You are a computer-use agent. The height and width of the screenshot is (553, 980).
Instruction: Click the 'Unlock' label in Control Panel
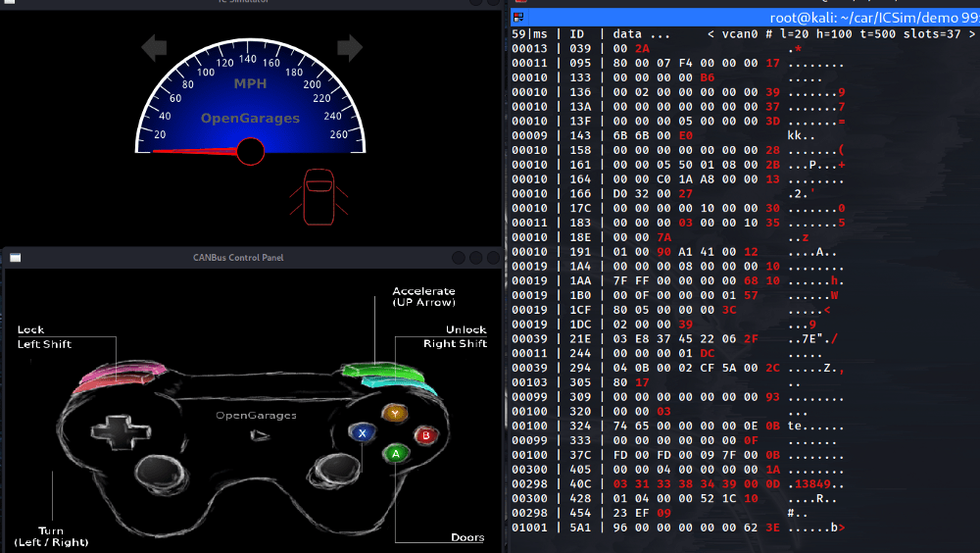(x=465, y=329)
